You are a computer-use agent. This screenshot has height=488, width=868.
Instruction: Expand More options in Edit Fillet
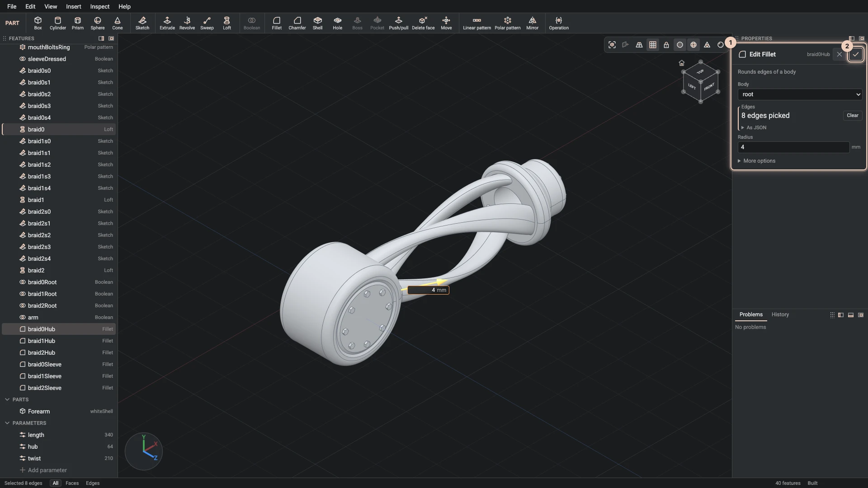756,161
